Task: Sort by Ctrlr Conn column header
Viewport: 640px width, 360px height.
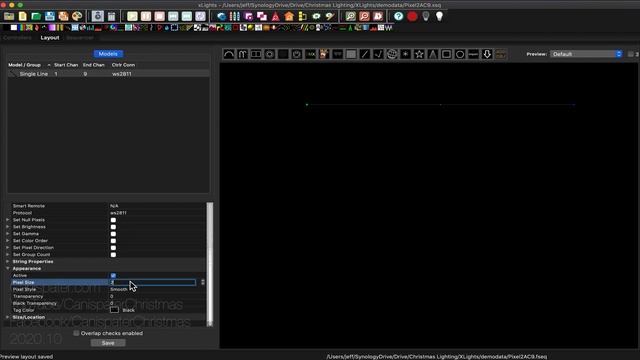Action: click(123, 65)
